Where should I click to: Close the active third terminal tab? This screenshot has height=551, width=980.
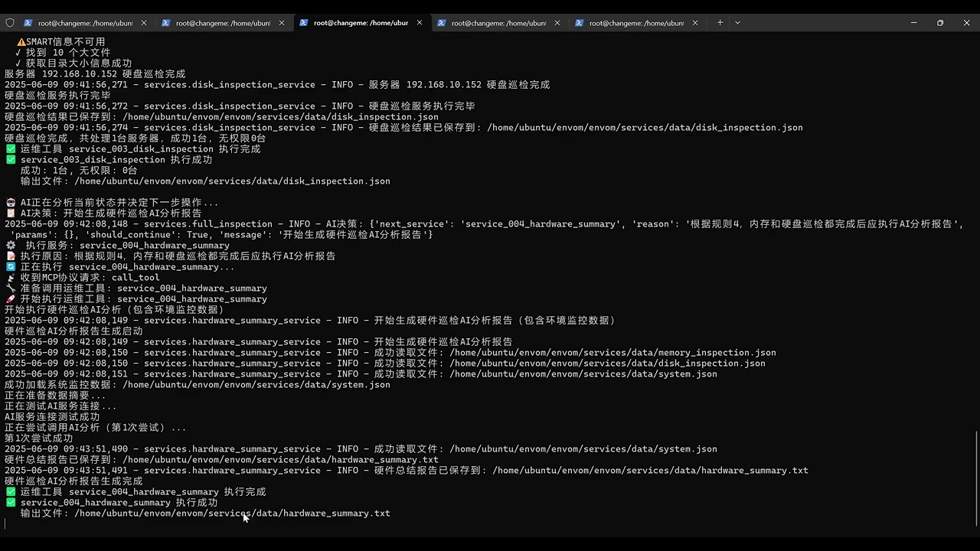tap(419, 23)
